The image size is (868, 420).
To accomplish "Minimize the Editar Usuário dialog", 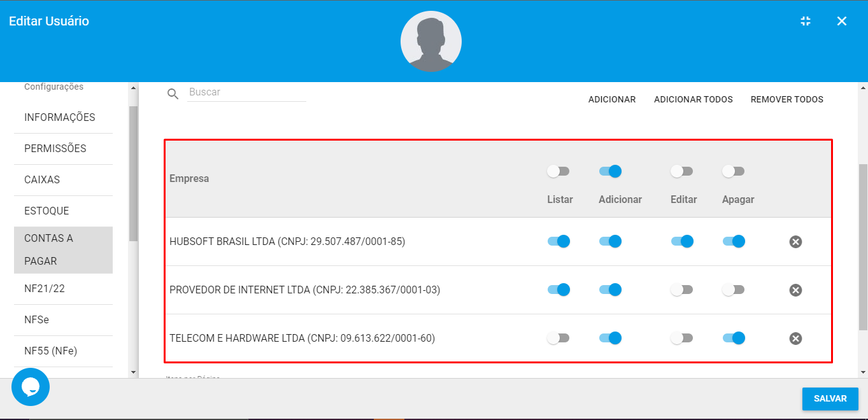I will pyautogui.click(x=806, y=21).
